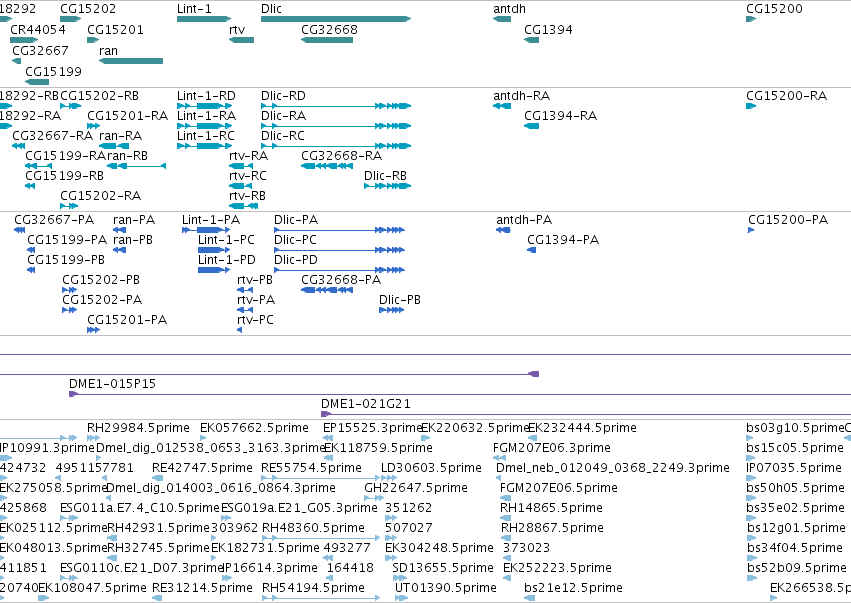Click the Lint-1-RD transcript label
Viewport: 851px width, 603px height.
pos(206,96)
